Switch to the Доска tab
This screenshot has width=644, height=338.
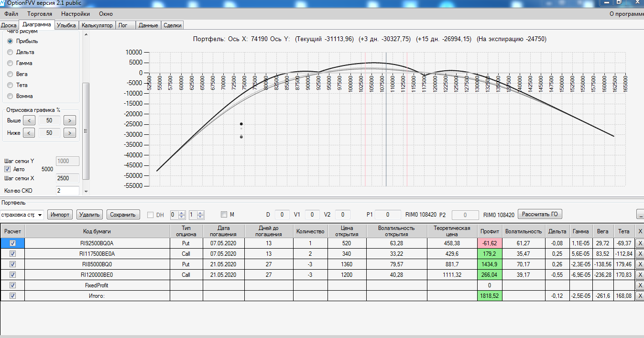(9, 25)
